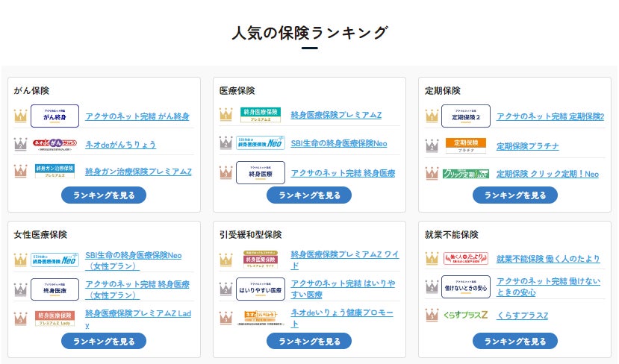Click the くらすプラスZ logo

(466, 316)
